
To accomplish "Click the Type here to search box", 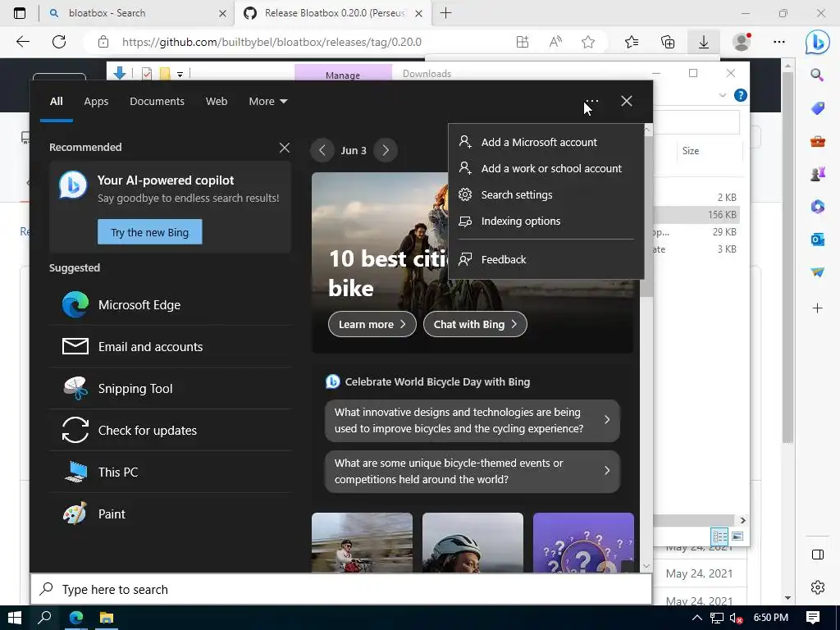I will [340, 589].
